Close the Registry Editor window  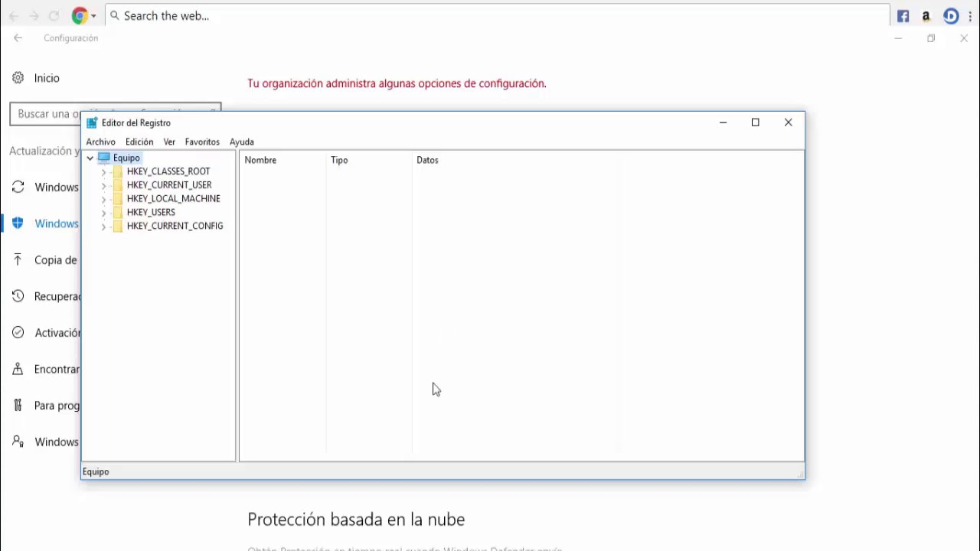[x=789, y=122]
